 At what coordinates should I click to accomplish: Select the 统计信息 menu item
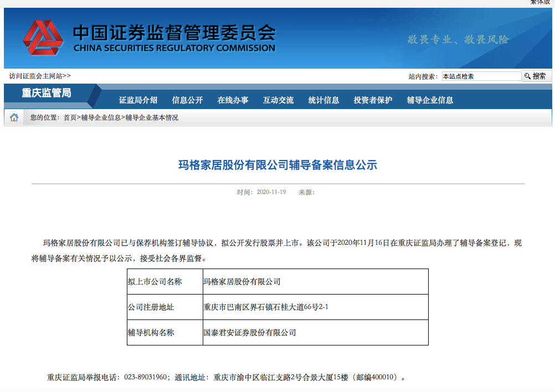(323, 100)
